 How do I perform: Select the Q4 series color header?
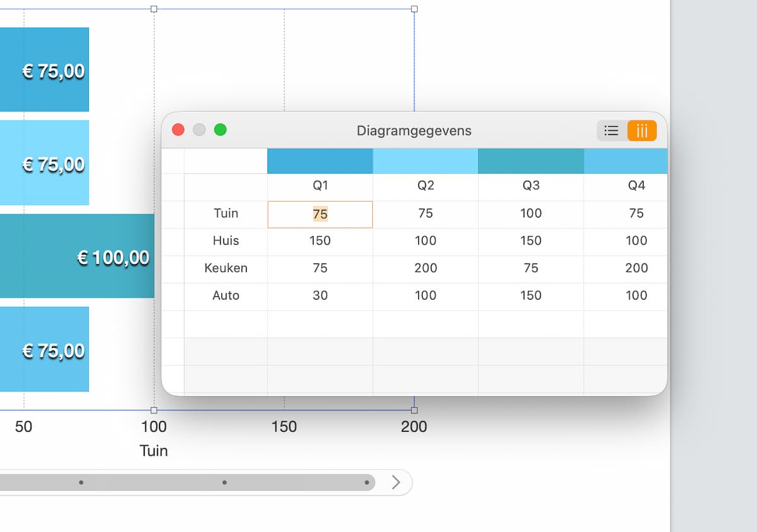pyautogui.click(x=625, y=161)
